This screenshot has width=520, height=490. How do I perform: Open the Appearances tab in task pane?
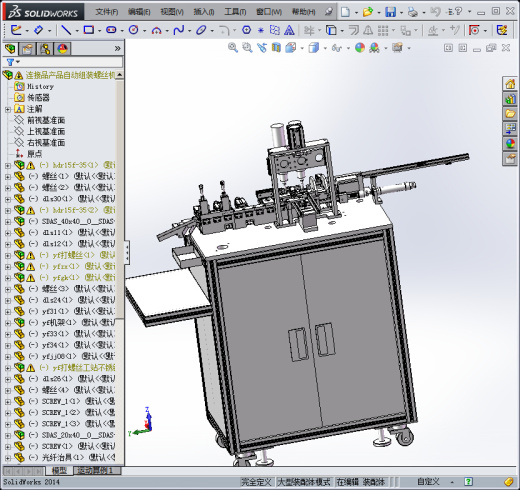tap(510, 144)
